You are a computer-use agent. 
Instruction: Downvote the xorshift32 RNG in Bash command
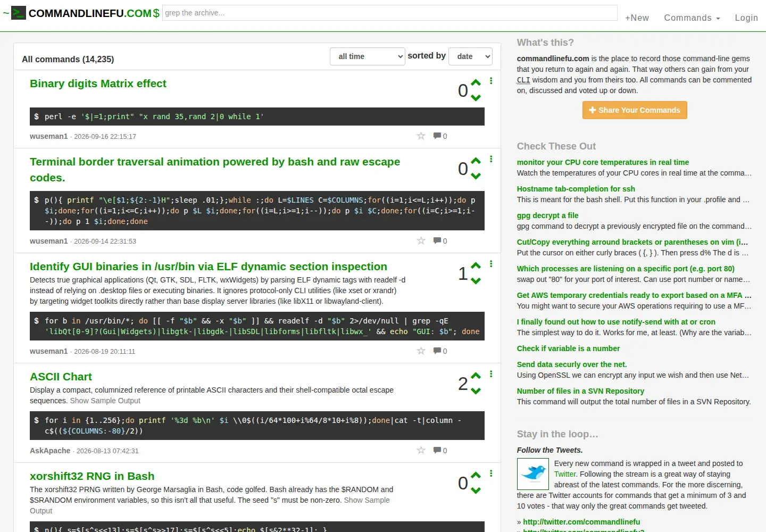coord(476,491)
